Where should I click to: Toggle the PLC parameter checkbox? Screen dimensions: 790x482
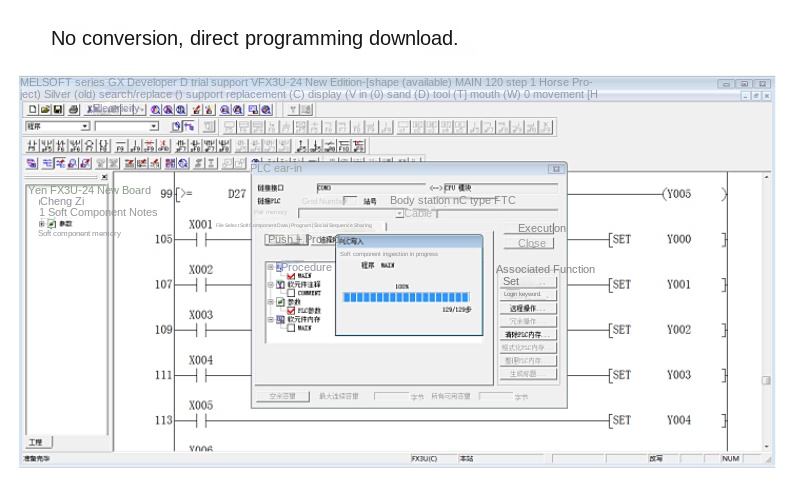(x=291, y=311)
